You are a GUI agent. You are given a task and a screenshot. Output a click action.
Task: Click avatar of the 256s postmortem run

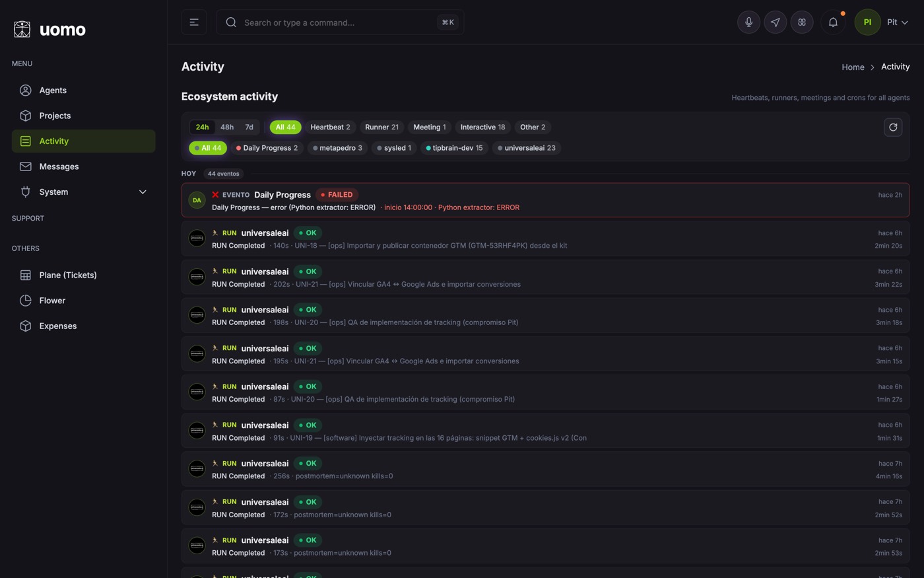tap(197, 469)
